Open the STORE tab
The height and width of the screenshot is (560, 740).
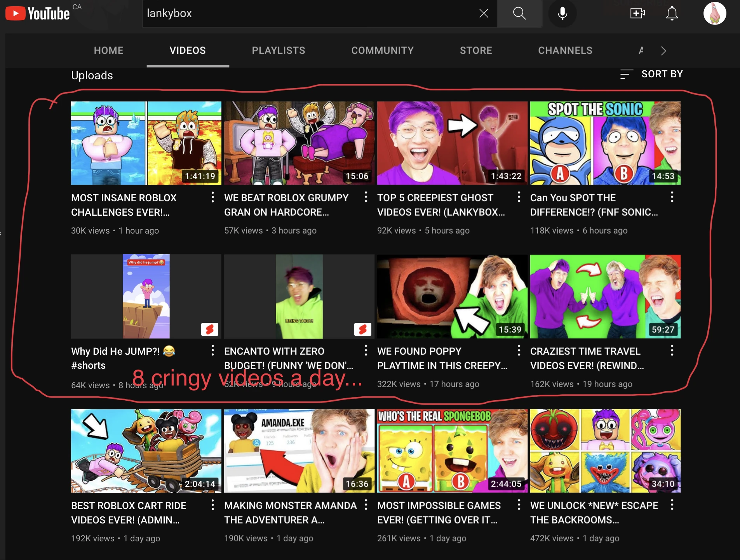476,50
